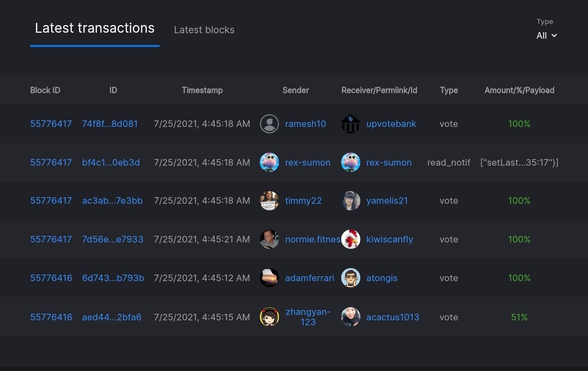Screen dimensions: 588x371
Task: Open receiver kiwiscanfly's profile link
Action: click(x=389, y=240)
